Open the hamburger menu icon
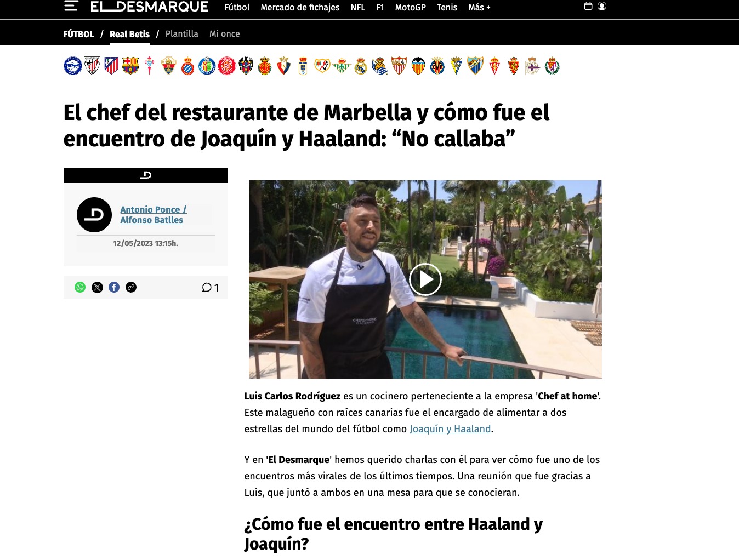This screenshot has height=560, width=739. (71, 6)
